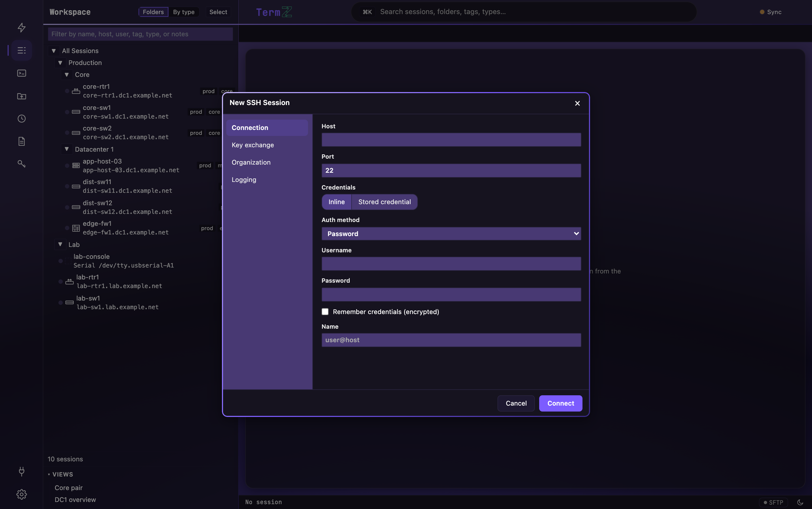812x509 pixels.
Task: Click prod tag on edge-fw1 row
Action: coord(207,228)
